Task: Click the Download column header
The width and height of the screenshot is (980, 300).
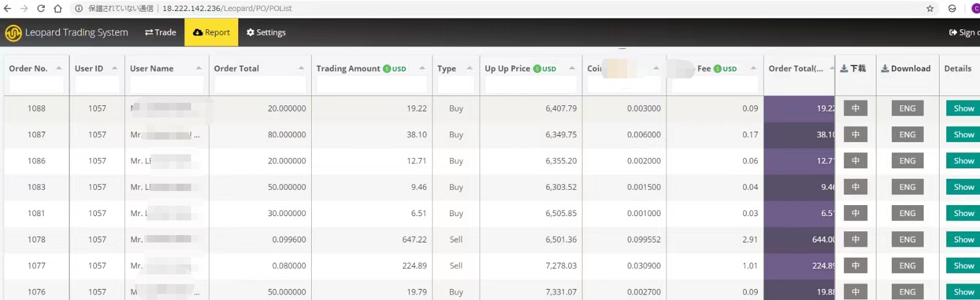Action: point(906,69)
